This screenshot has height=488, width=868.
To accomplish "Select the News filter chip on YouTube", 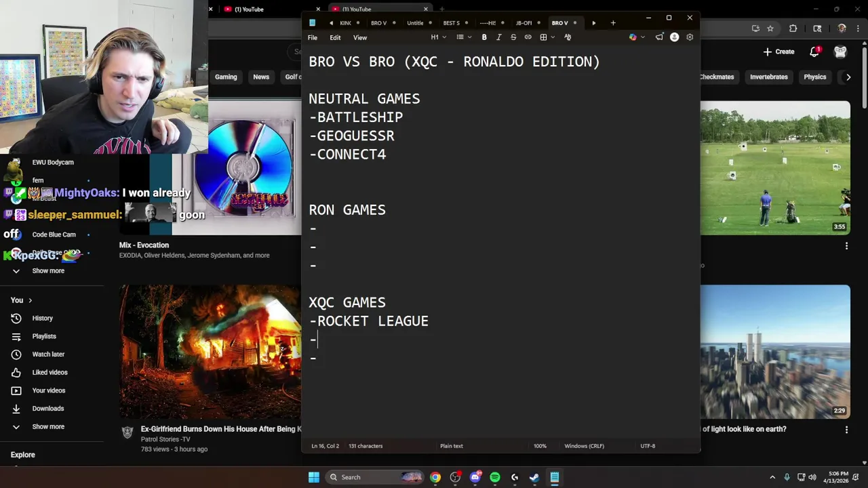I will tap(261, 77).
